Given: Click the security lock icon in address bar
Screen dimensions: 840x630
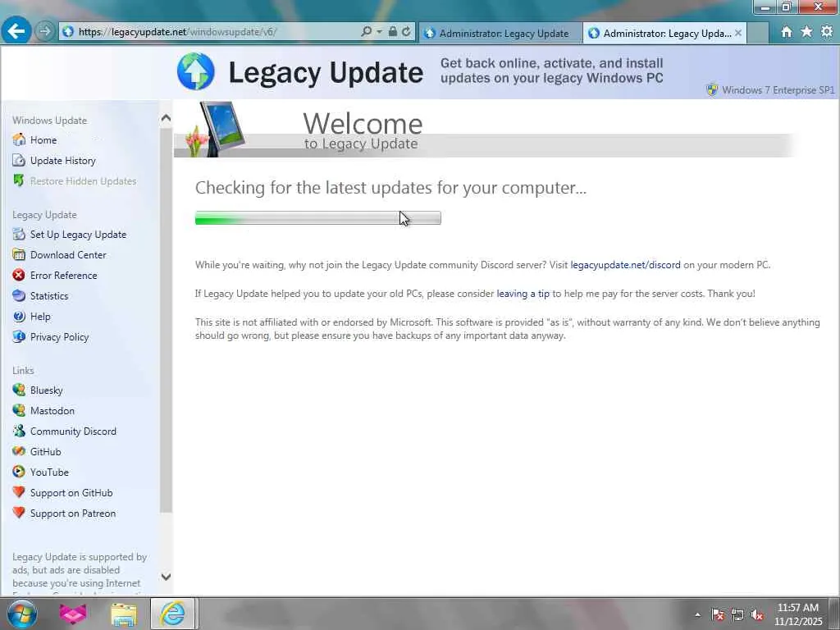Looking at the screenshot, I should point(393,32).
